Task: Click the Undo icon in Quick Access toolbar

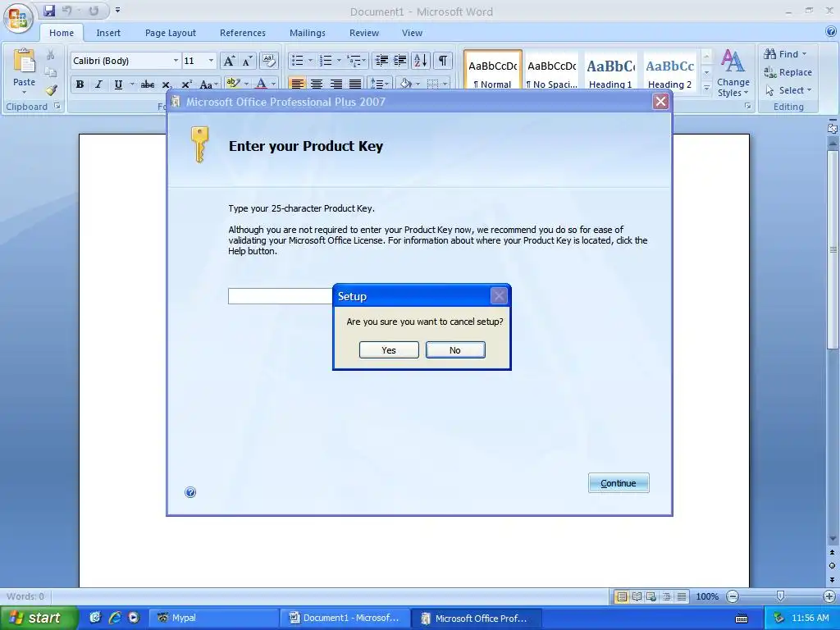Action: point(67,11)
